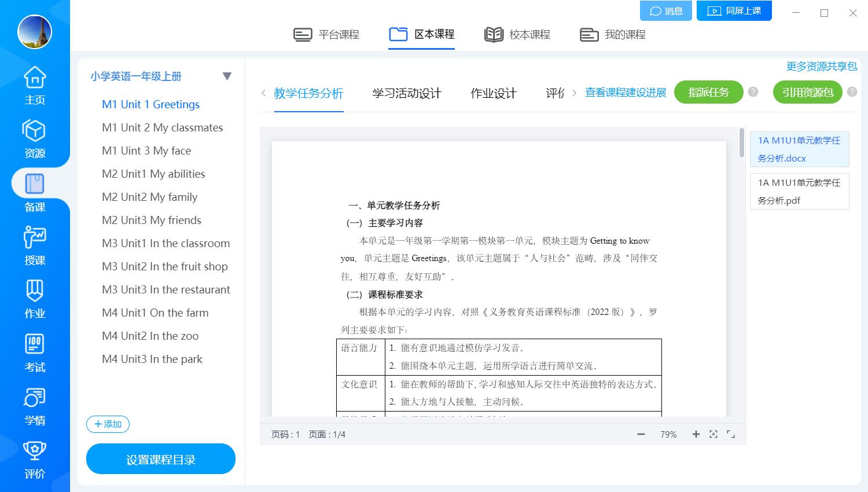The width and height of the screenshot is (868, 492).
Task: Open the 学情 learning analytics icon
Action: click(35, 406)
